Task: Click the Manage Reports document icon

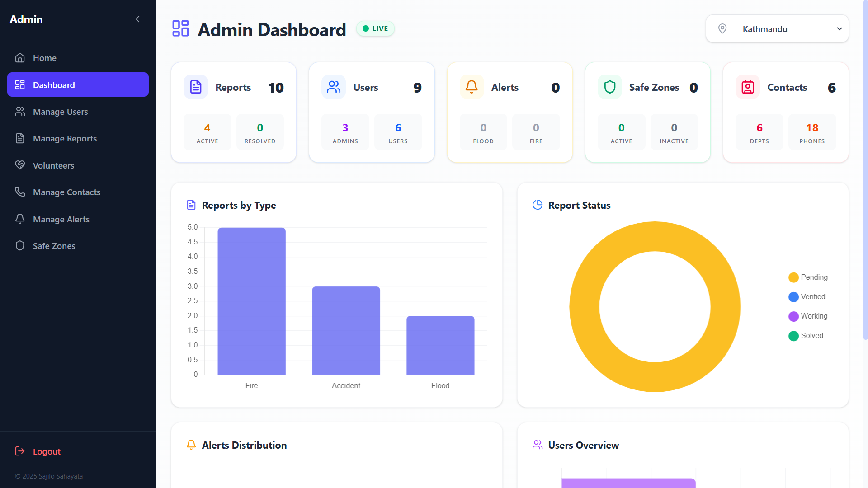Action: pos(20,138)
